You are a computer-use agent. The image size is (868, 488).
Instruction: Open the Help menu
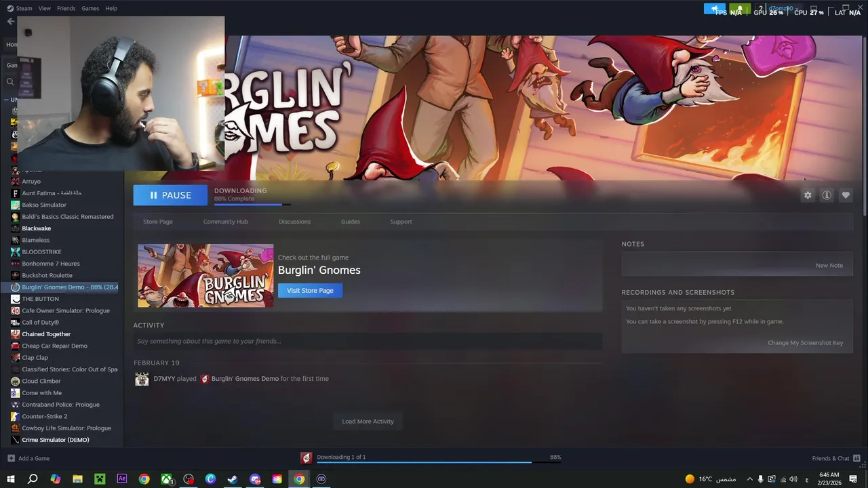click(111, 8)
